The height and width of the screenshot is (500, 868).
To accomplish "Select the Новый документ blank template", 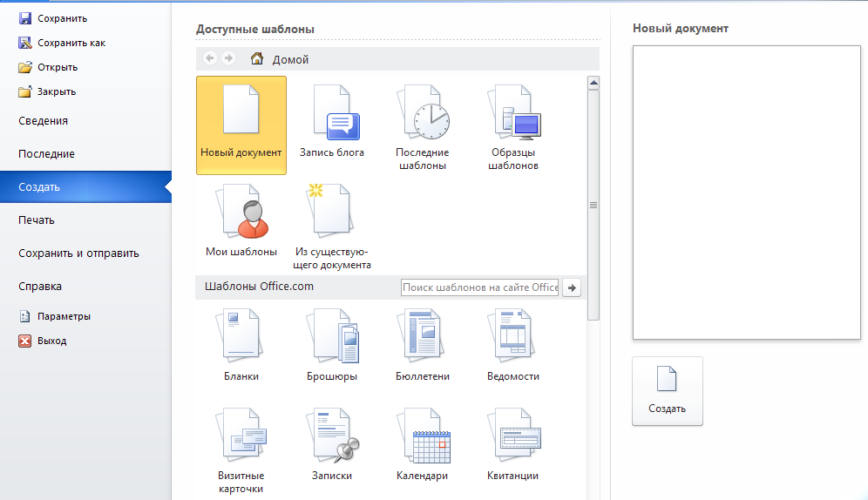I will (x=241, y=125).
